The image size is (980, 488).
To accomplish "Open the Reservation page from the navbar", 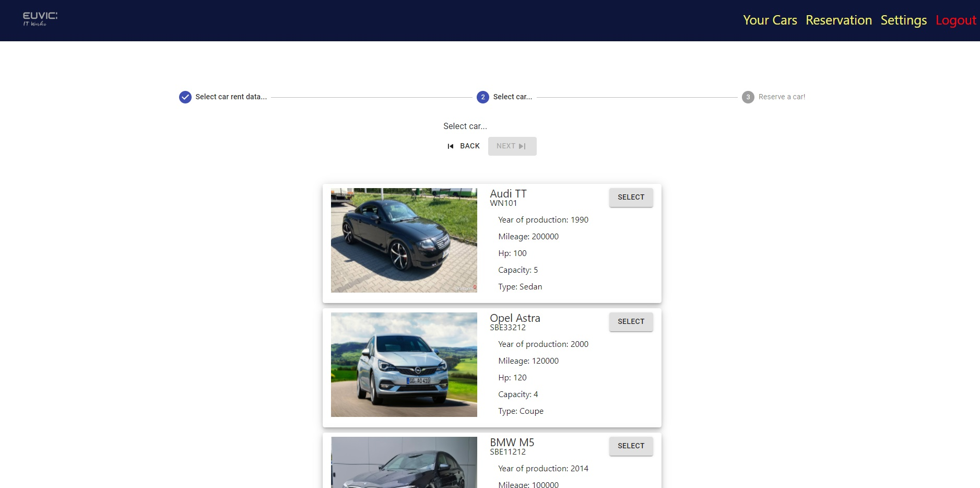I will (838, 20).
